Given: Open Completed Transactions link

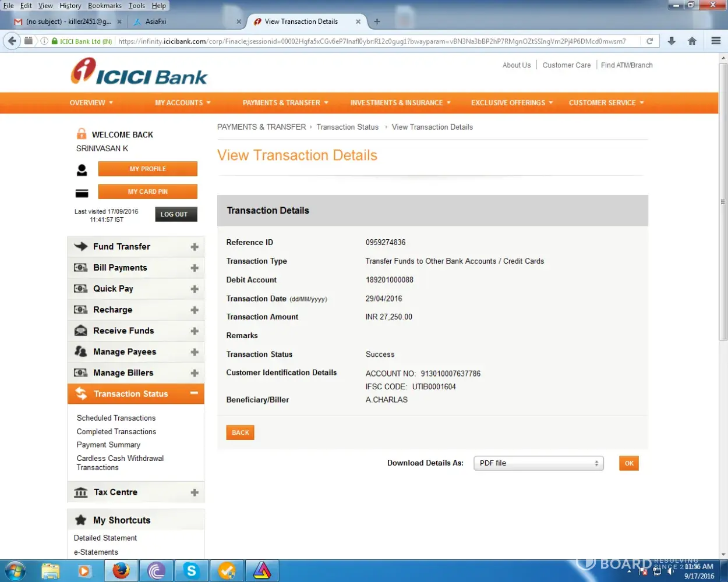Looking at the screenshot, I should [116, 432].
